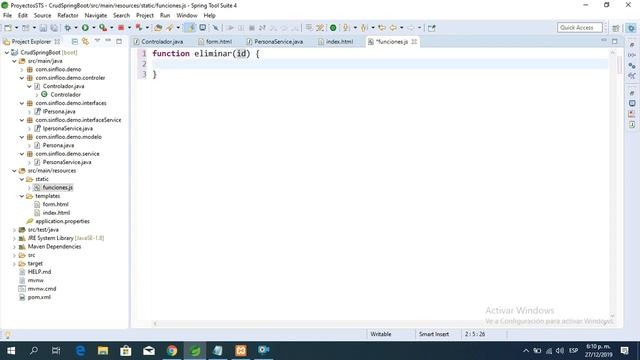The image size is (640, 360).
Task: Open the taskbar clock and date
Action: coord(598,350)
